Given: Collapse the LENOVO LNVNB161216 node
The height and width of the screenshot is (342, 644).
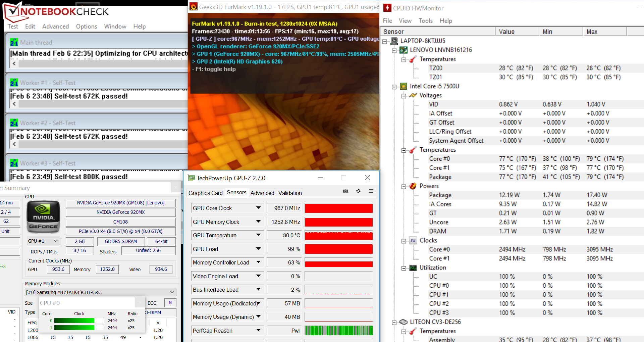Looking at the screenshot, I should 394,50.
